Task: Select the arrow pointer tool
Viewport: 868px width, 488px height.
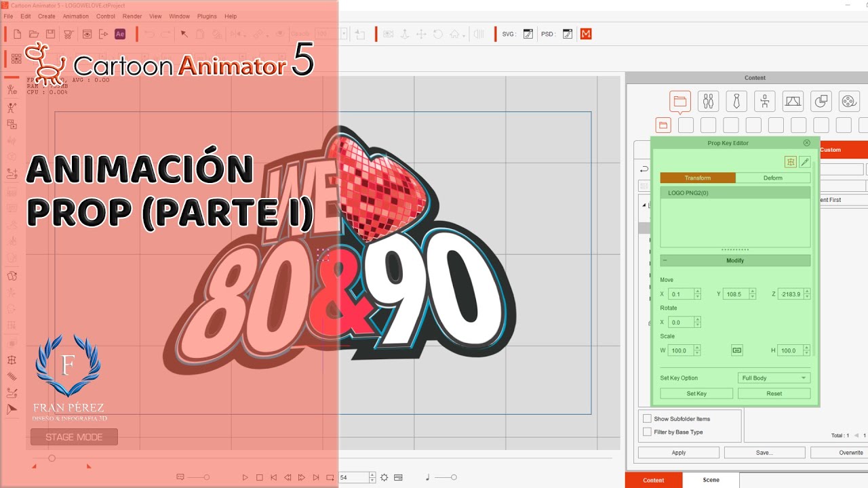Action: coord(184,34)
